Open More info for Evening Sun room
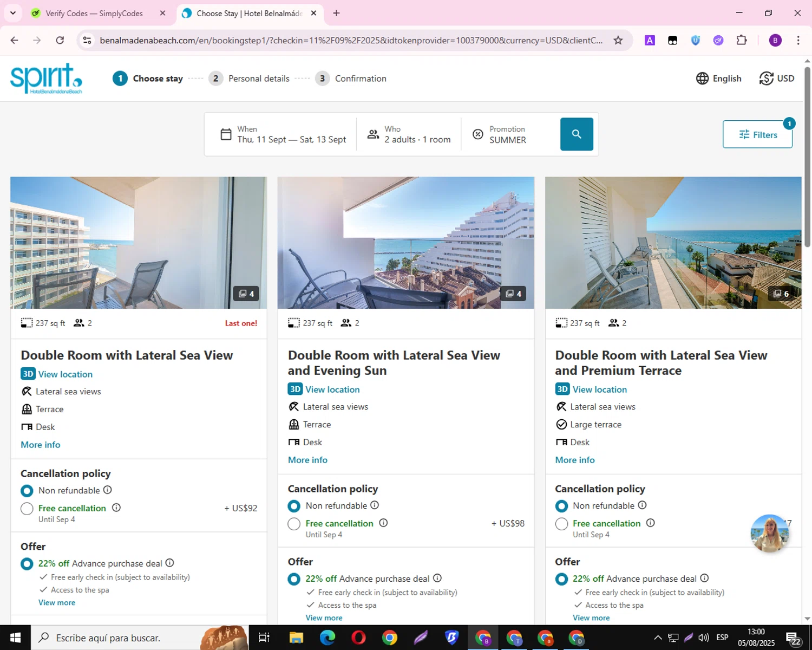Screen dimensions: 812x650 pos(307,460)
